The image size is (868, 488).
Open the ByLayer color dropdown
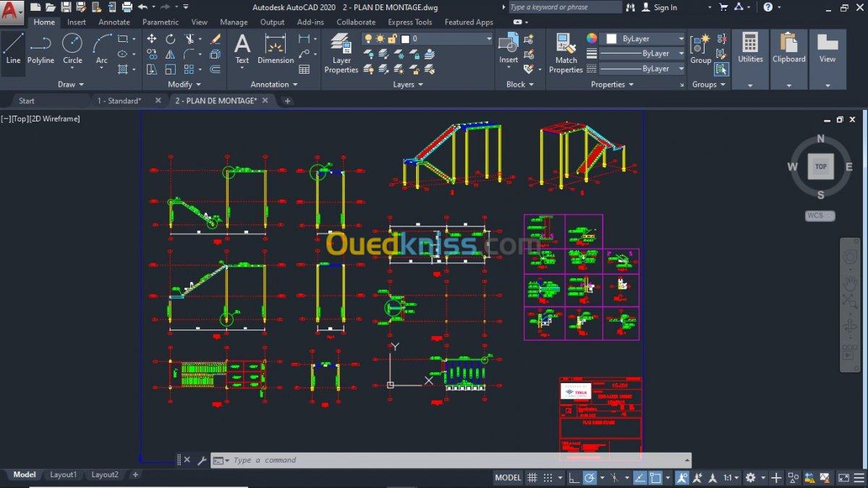tap(645, 39)
